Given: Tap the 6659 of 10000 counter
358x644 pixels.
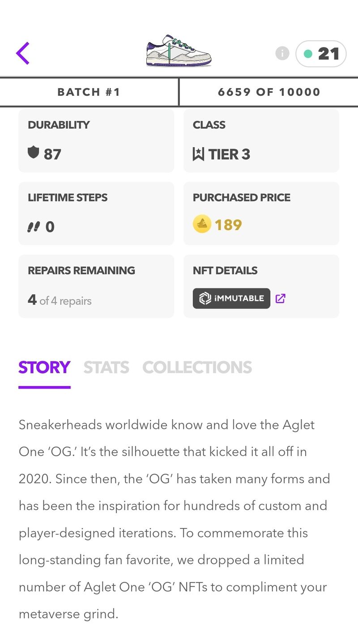Looking at the screenshot, I should pos(269,92).
